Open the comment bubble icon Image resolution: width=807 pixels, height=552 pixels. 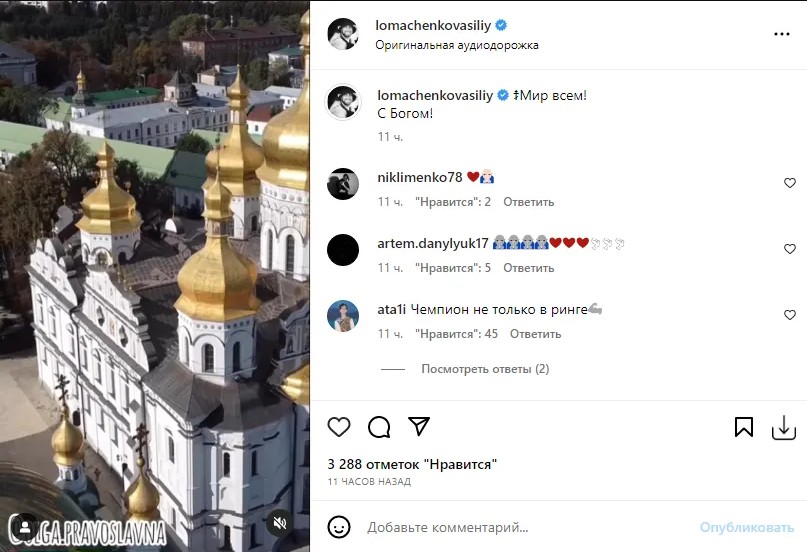(x=379, y=427)
